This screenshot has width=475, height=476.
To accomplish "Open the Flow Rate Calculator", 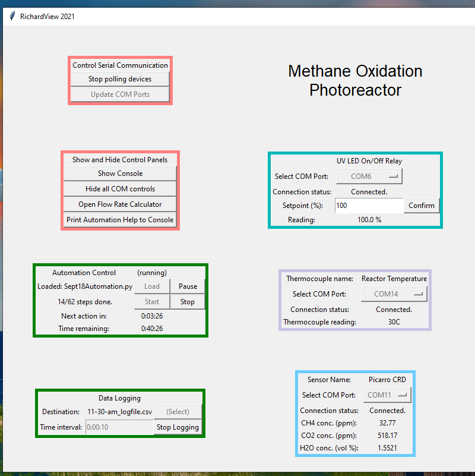I will tap(120, 204).
